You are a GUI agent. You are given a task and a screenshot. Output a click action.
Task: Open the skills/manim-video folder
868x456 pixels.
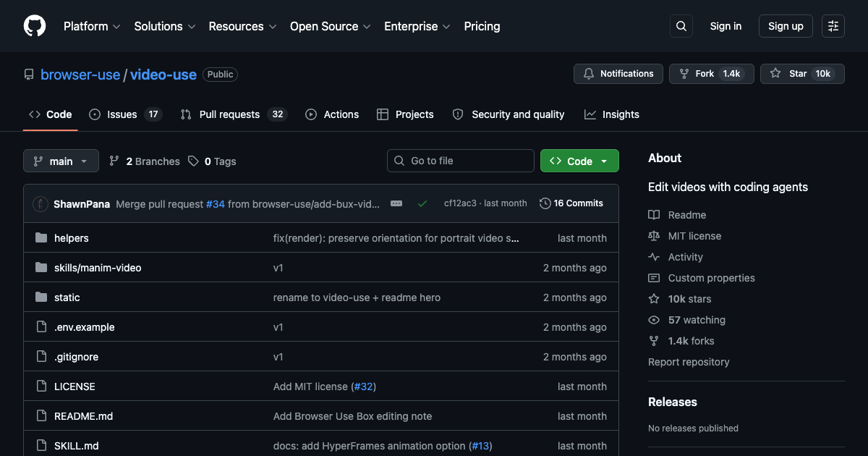click(98, 268)
